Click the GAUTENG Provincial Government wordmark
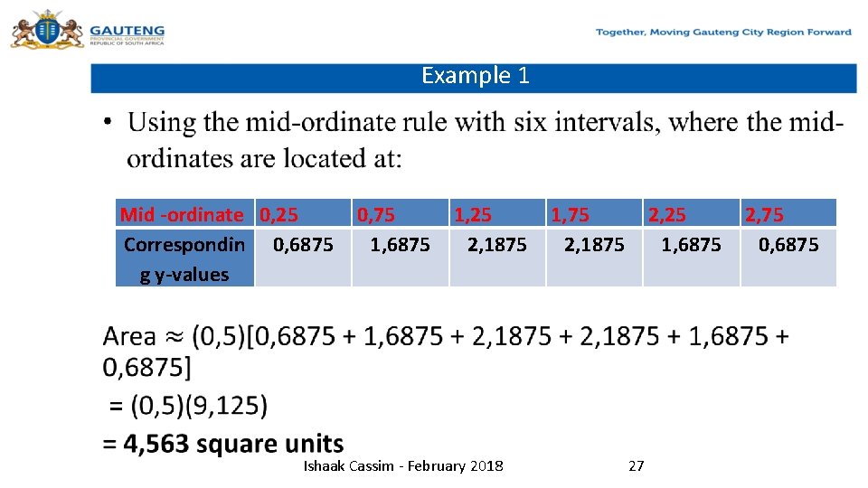Viewport: 868px width, 488px height. 127,35
